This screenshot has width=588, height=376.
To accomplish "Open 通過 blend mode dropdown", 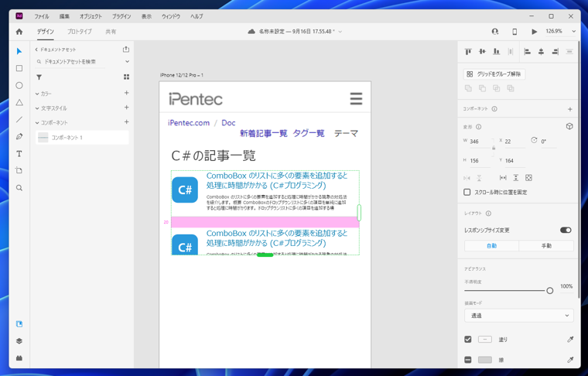I will click(x=519, y=316).
